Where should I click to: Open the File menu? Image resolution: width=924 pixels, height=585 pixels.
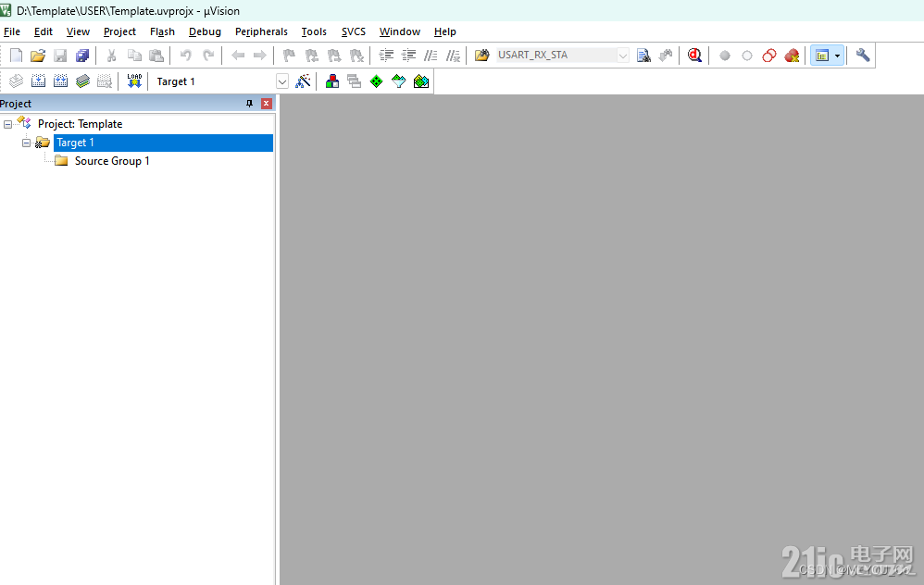12,31
